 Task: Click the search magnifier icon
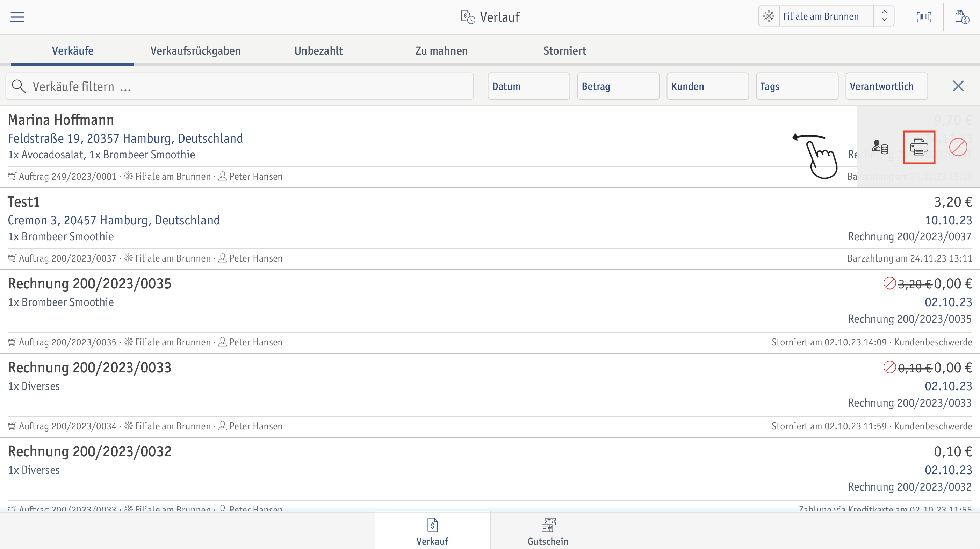tap(18, 86)
